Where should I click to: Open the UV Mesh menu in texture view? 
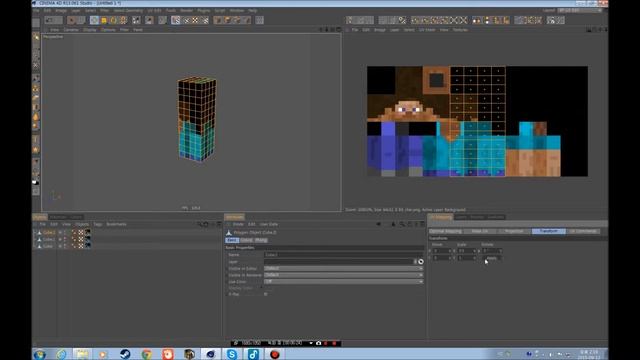pos(427,30)
